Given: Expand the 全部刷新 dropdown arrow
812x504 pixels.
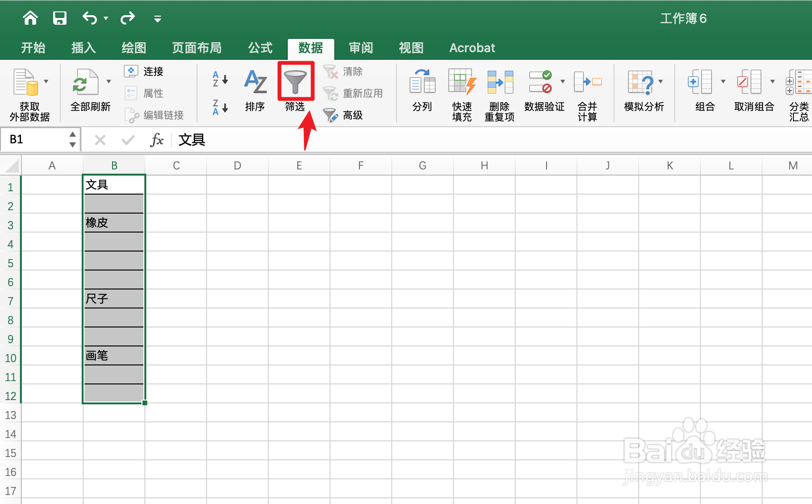Looking at the screenshot, I should (x=108, y=81).
